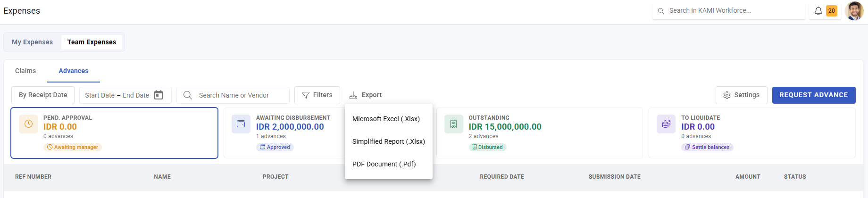868x198 pixels.
Task: Select the Team Expenses tab
Action: (92, 42)
